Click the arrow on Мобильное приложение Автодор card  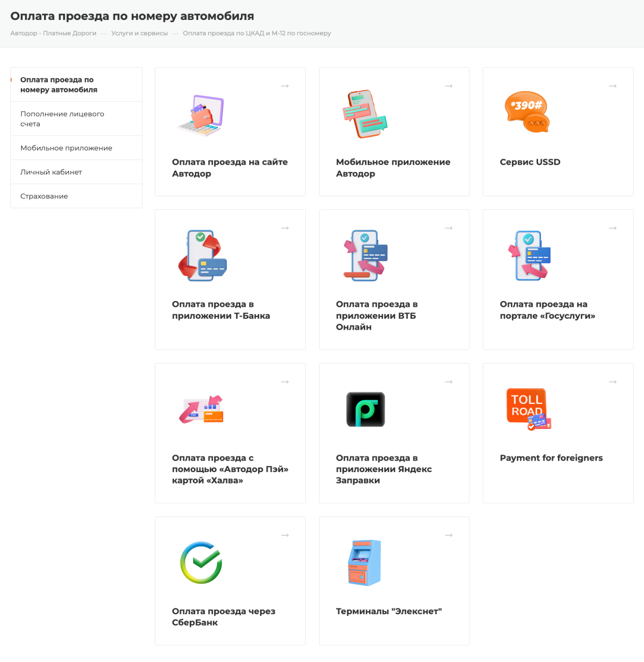[449, 86]
